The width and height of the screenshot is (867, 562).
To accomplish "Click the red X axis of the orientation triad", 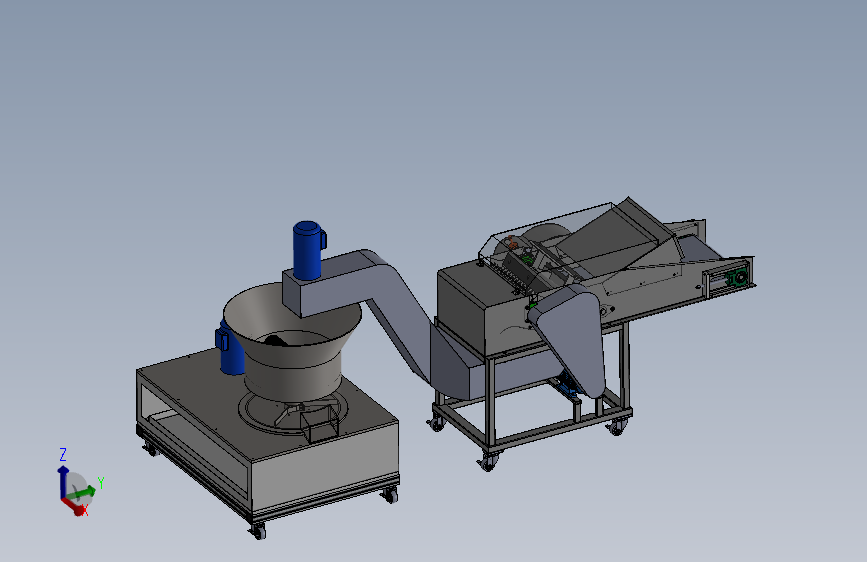I will point(73,506).
